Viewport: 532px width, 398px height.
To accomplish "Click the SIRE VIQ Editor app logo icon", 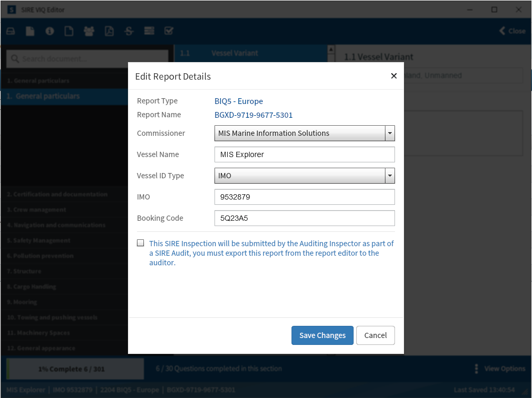I will coord(12,10).
